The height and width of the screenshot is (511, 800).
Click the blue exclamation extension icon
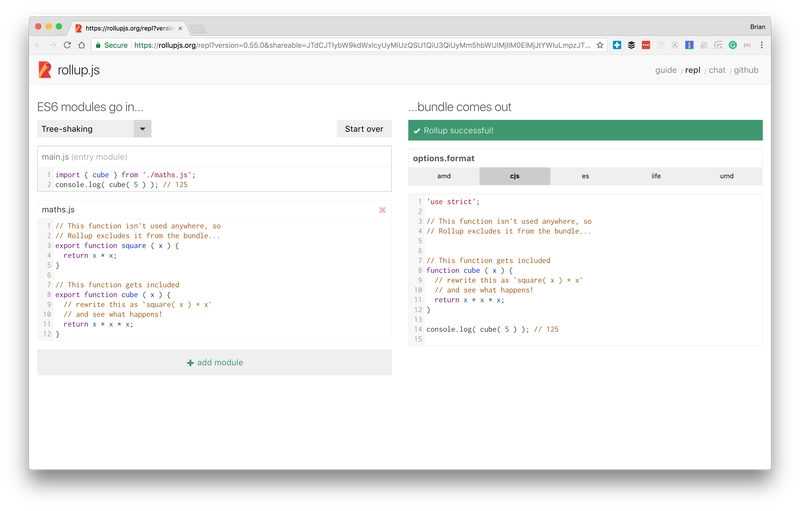689,45
